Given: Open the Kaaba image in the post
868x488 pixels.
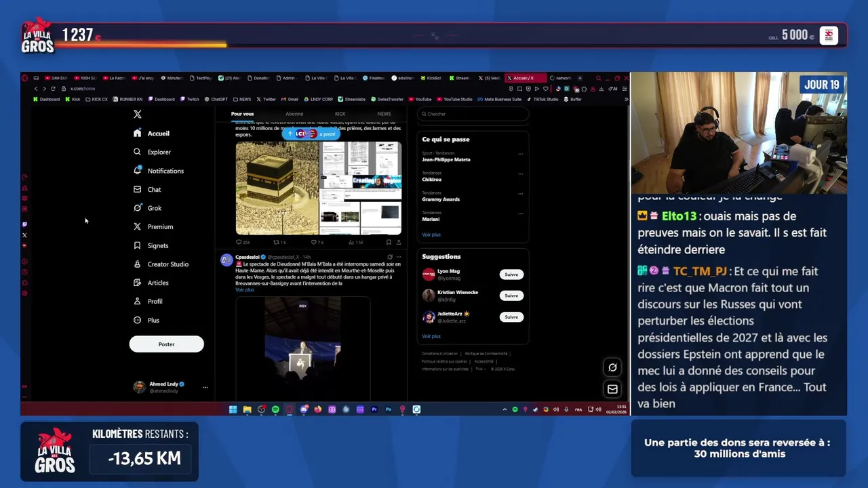Looking at the screenshot, I should coord(277,188).
